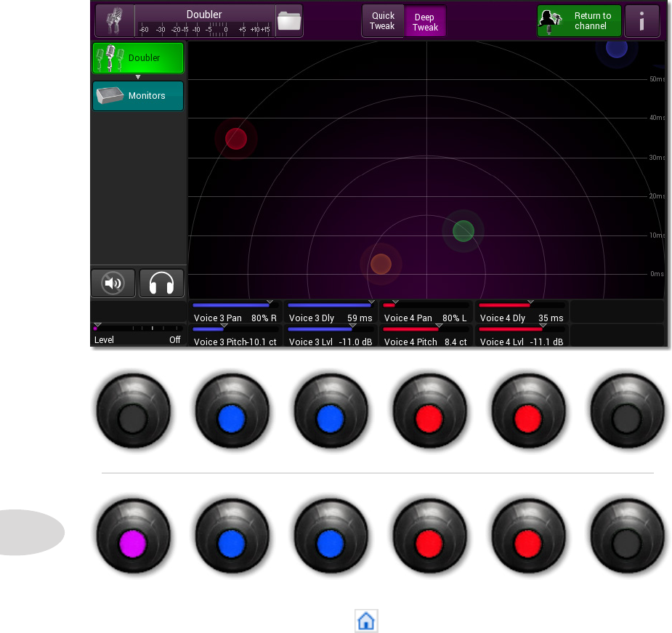Click the red Voice 4 Lvl knob
The width and height of the screenshot is (672, 633).
tap(528, 536)
